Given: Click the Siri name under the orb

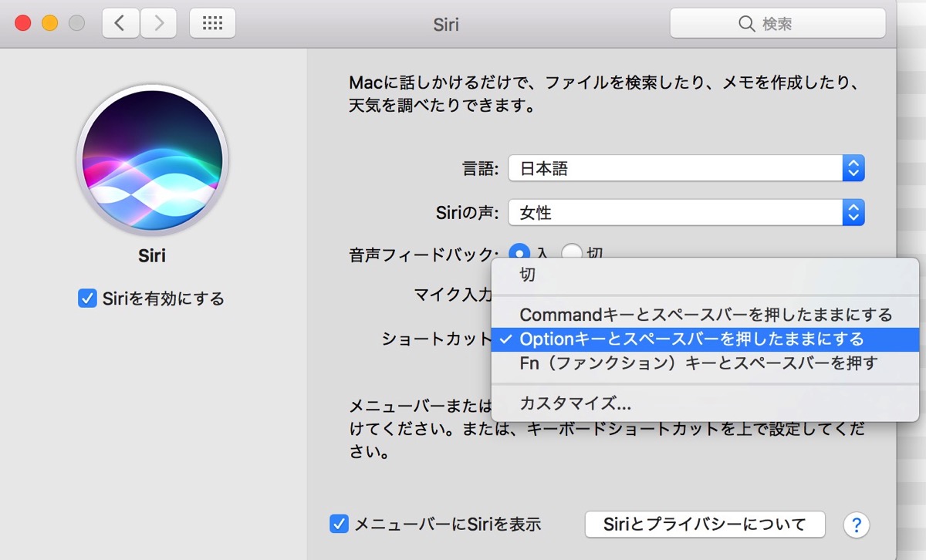Looking at the screenshot, I should click(x=152, y=256).
